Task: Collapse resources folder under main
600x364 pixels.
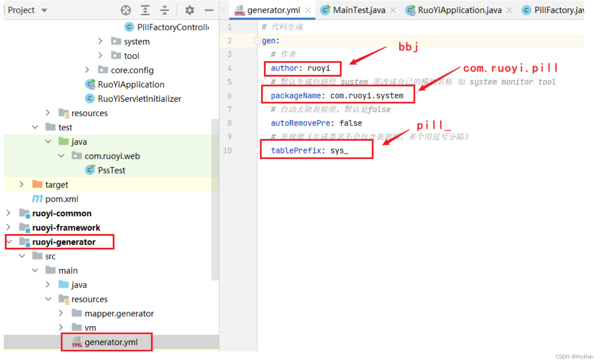Action: click(48, 299)
